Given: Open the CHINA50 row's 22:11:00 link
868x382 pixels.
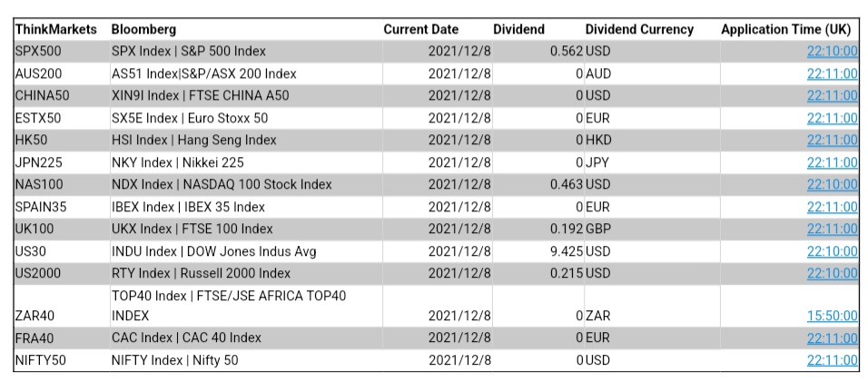Looking at the screenshot, I should 832,96.
